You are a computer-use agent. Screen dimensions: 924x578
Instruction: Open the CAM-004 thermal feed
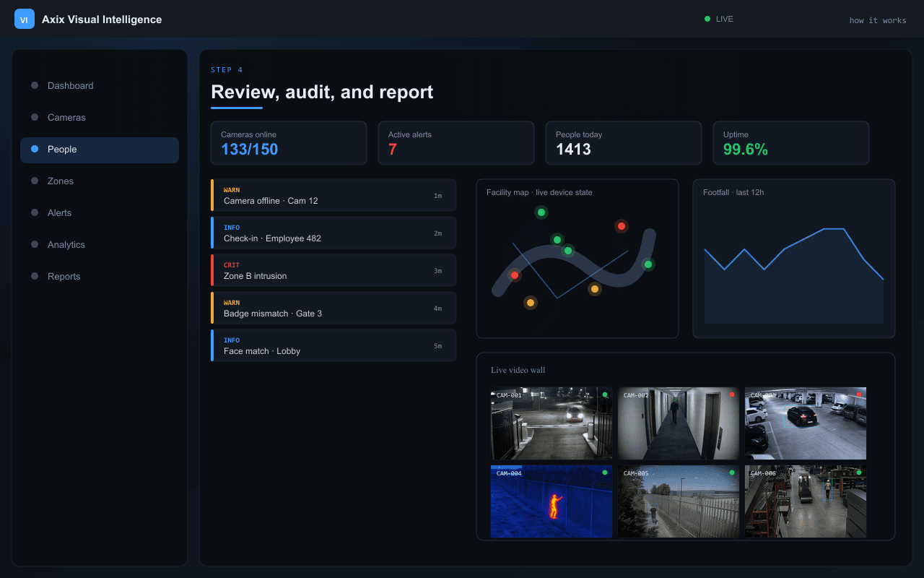[552, 501]
